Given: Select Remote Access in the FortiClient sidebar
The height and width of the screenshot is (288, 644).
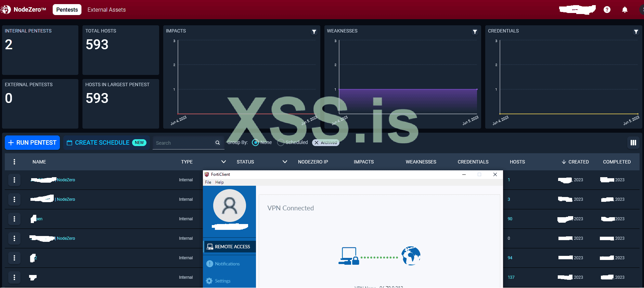Looking at the screenshot, I should tap(230, 247).
